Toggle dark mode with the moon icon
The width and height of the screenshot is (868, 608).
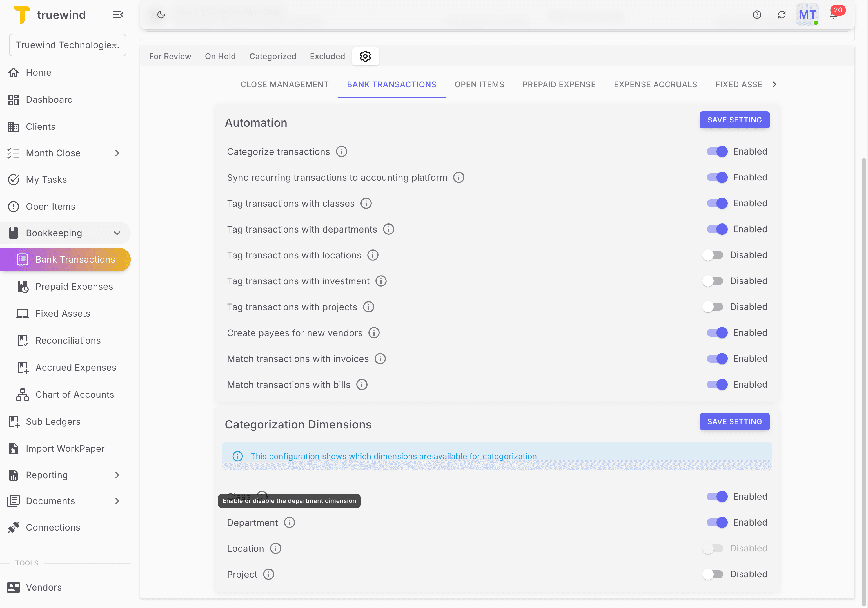161,15
